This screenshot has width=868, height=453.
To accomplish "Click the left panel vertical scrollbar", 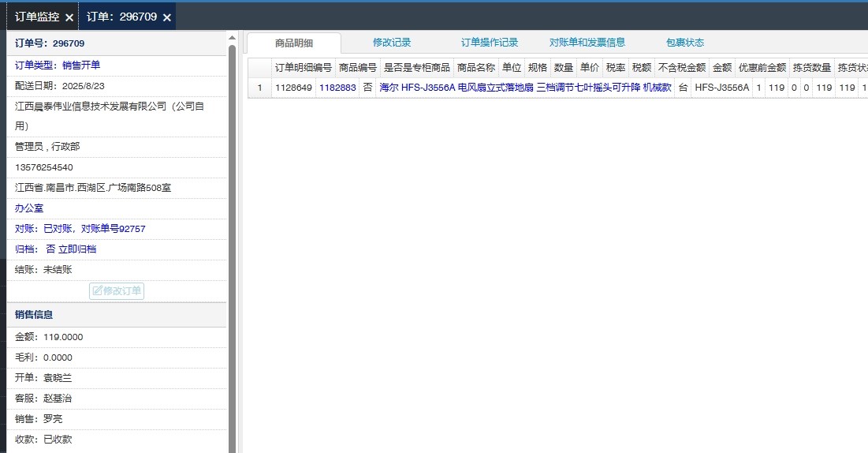I will pos(232,237).
